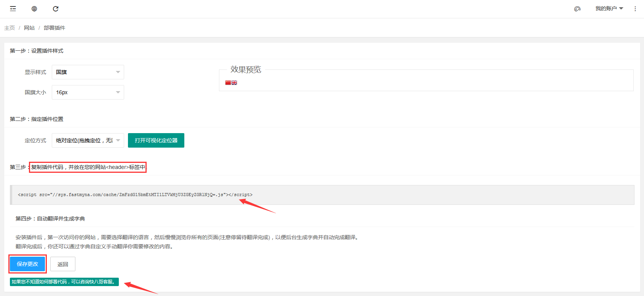Click the 第四步：自动翻译并生成字典 heading
644x296 pixels.
(x=50, y=219)
